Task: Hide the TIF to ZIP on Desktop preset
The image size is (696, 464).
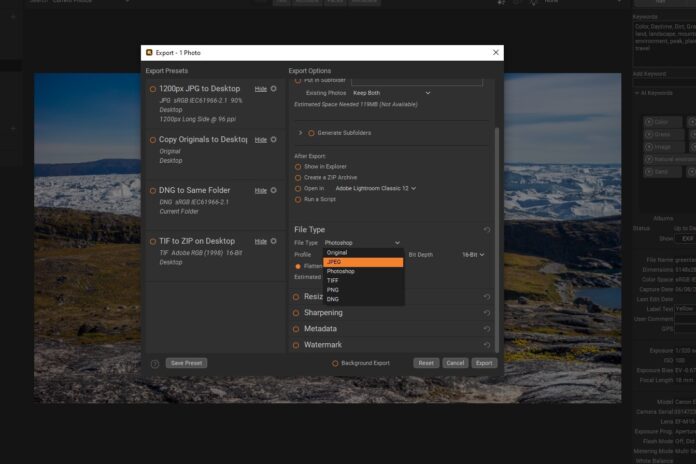Action: pyautogui.click(x=261, y=242)
